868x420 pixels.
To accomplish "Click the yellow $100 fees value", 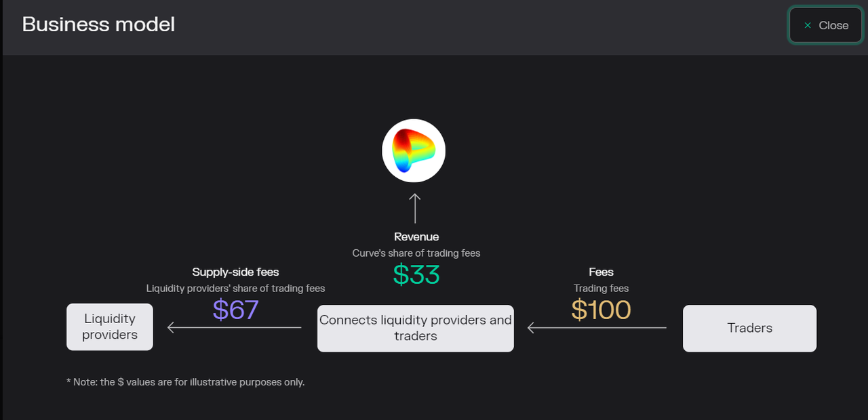I will (x=601, y=310).
